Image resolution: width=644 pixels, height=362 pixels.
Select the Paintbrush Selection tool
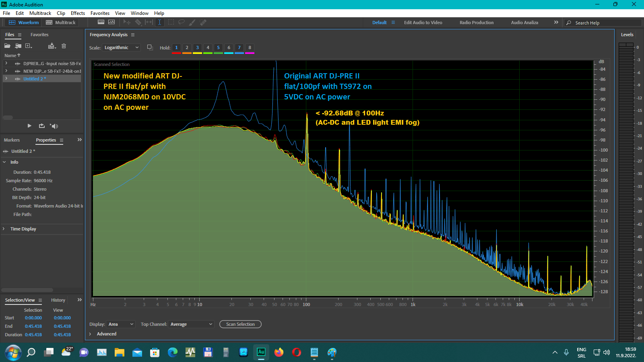[x=192, y=22]
